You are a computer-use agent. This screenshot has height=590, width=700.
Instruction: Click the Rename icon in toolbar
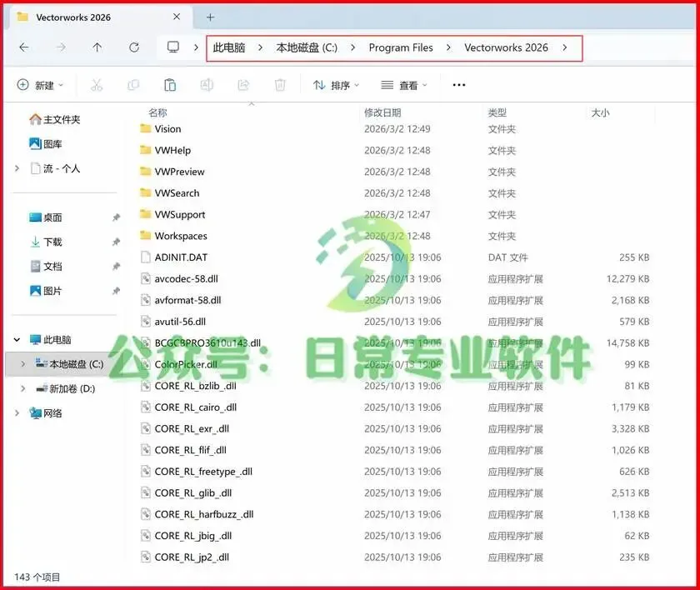coord(207,85)
